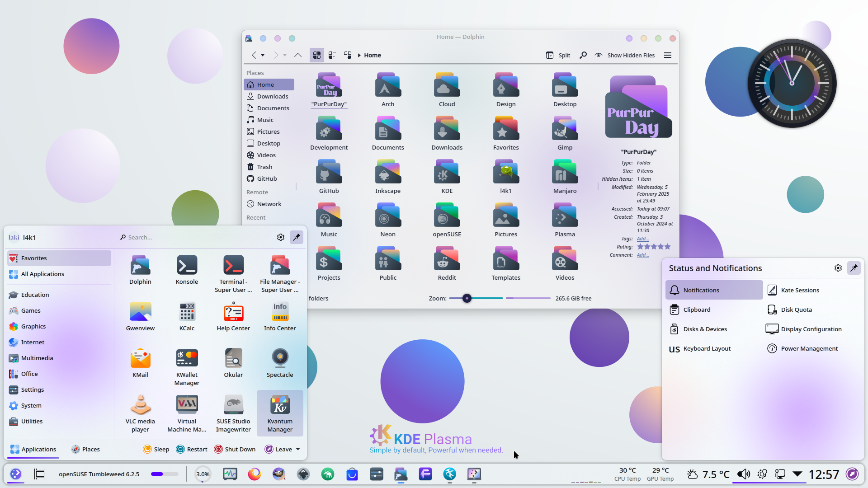Viewport: 868px width, 488px height.
Task: Launch KMail from favorites
Action: pos(140,363)
